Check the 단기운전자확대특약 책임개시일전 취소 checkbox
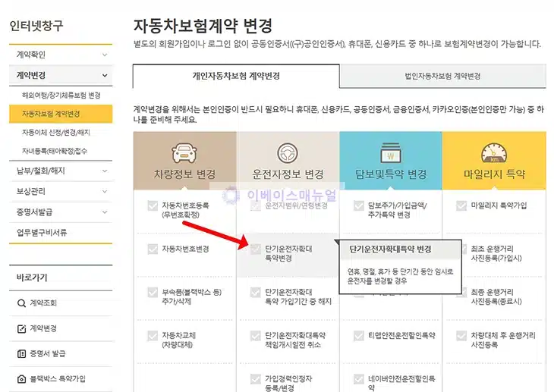The width and height of the screenshot is (554, 392). pyautogui.click(x=256, y=335)
